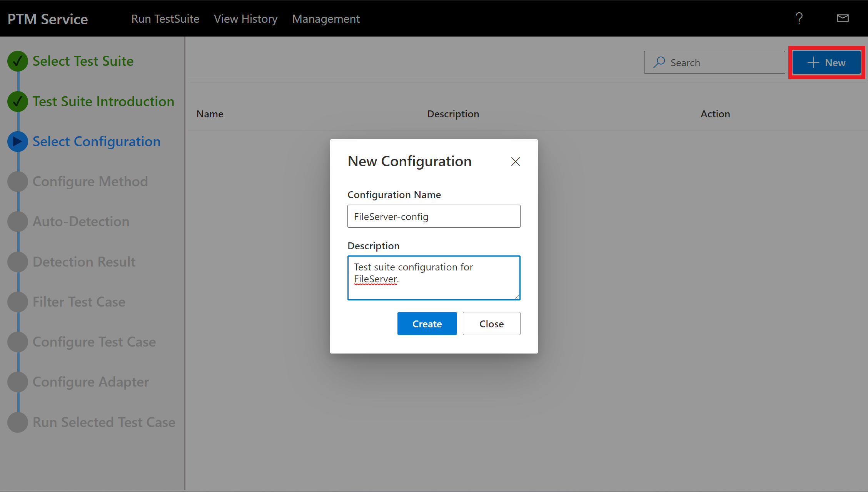Select the Configuration Name input field

point(433,216)
